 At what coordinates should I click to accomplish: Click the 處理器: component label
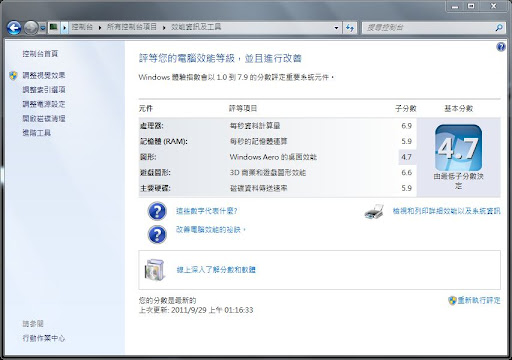152,126
